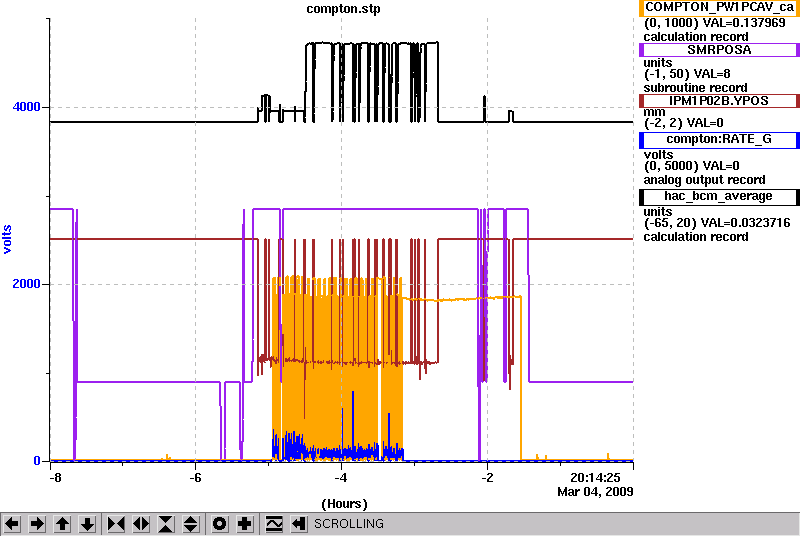The width and height of the screenshot is (800, 536).
Task: Click the (-2, 2) VAL=0 range text
Action: (x=684, y=123)
